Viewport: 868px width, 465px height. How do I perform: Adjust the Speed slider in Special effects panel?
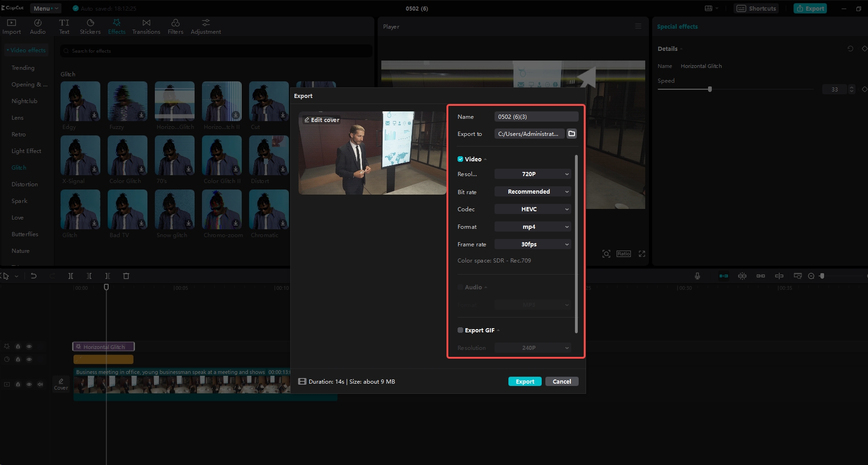point(709,89)
